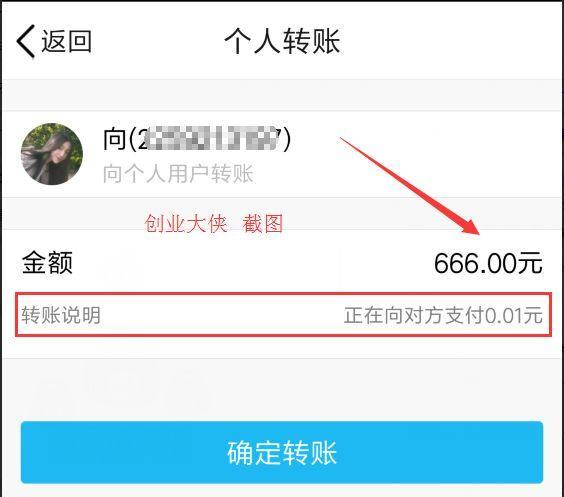Tap the back chevron arrow icon
Image resolution: width=564 pixels, height=497 pixels.
coord(26,41)
